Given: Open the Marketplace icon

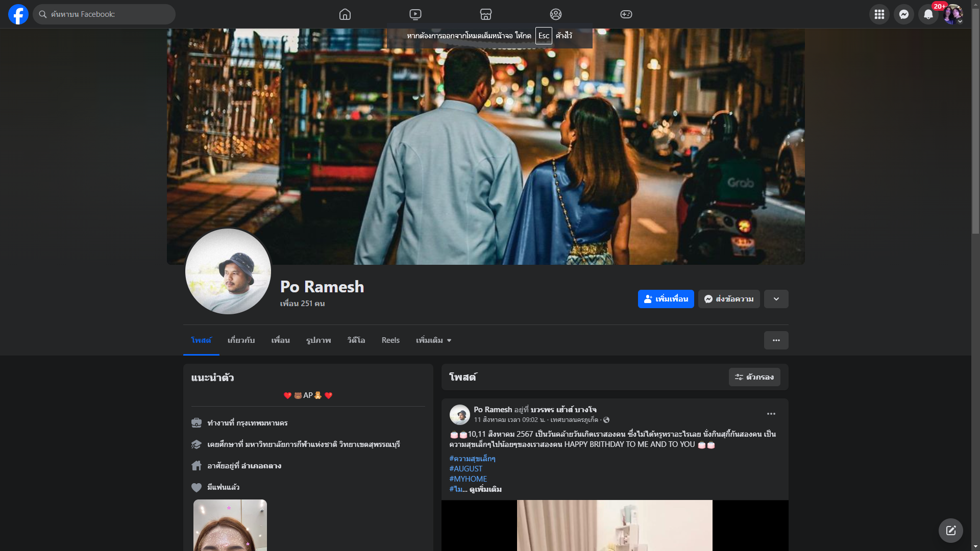Looking at the screenshot, I should pos(486,14).
